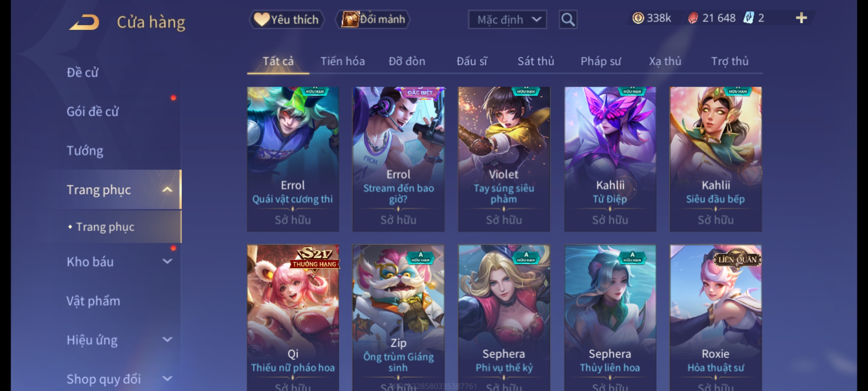Image resolution: width=868 pixels, height=391 pixels.
Task: Click the red gem currency icon
Action: (693, 18)
